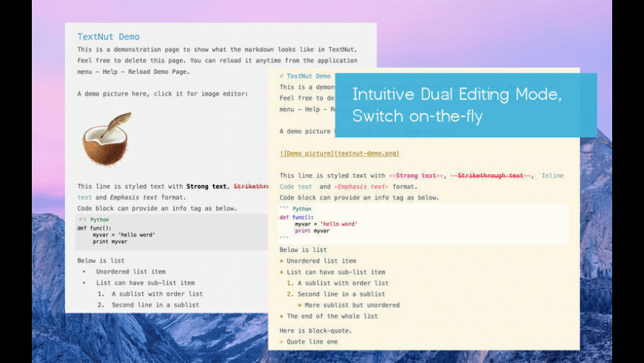
Task: Click "List can have sub-list item" in the markdown window
Action: [x=336, y=272]
